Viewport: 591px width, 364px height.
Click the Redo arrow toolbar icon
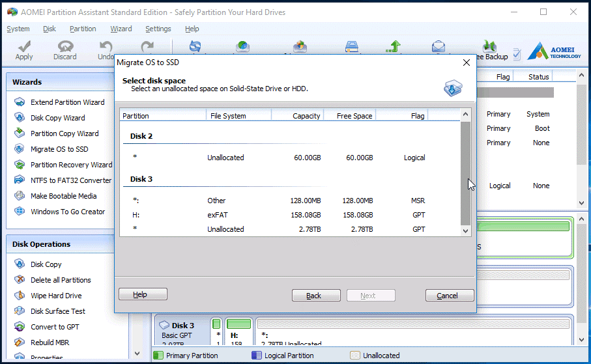[147, 46]
